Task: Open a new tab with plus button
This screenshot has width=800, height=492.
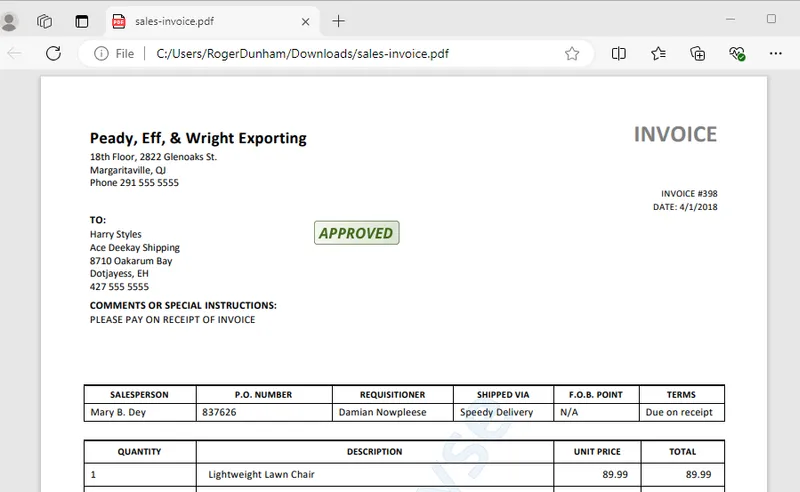Action: tap(338, 21)
